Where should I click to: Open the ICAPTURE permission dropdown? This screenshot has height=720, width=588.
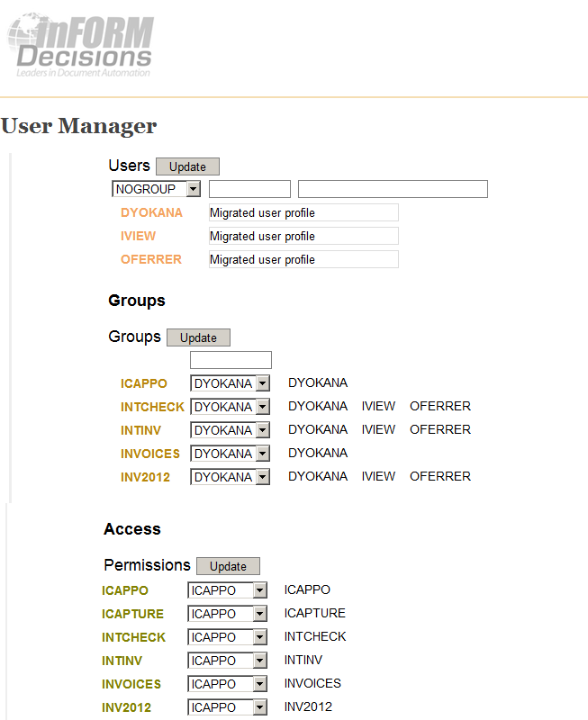coord(228,614)
